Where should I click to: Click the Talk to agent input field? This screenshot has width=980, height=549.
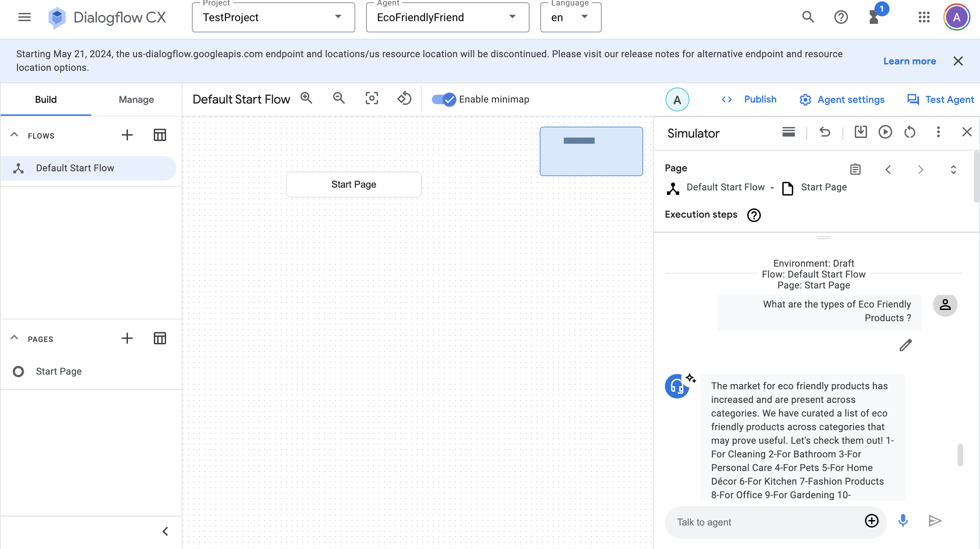[x=765, y=522]
